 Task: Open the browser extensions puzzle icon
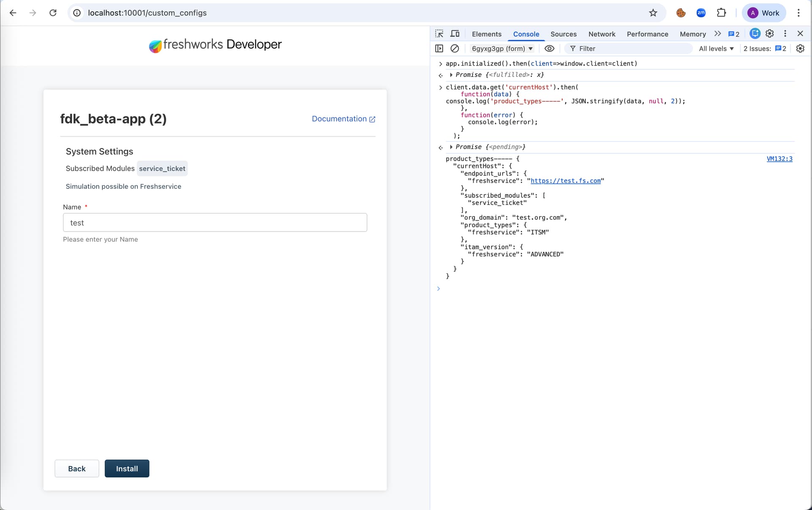click(721, 13)
